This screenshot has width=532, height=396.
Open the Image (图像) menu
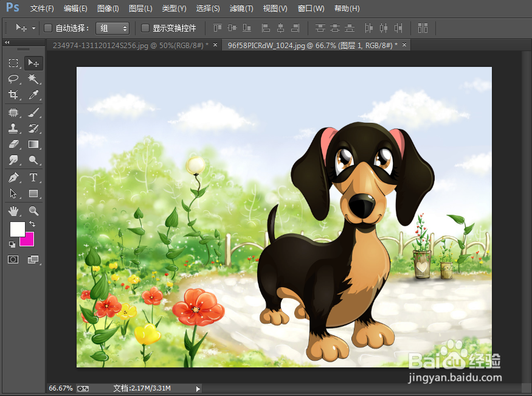[x=108, y=9]
